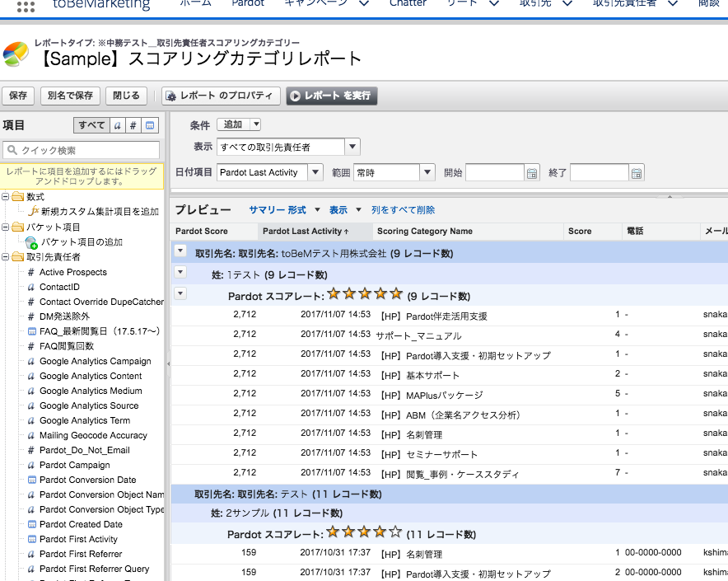Click the Scoring Category Name column header
This screenshot has width=728, height=581.
tap(468, 231)
